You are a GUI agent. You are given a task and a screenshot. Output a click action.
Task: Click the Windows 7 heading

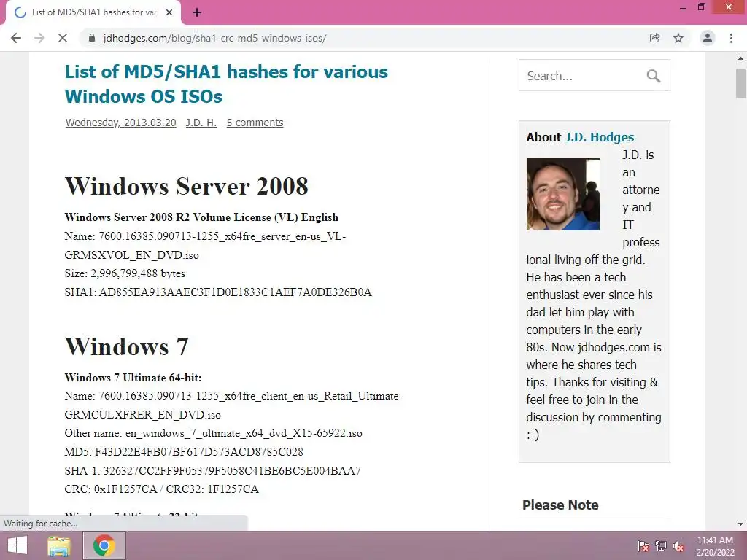(127, 346)
